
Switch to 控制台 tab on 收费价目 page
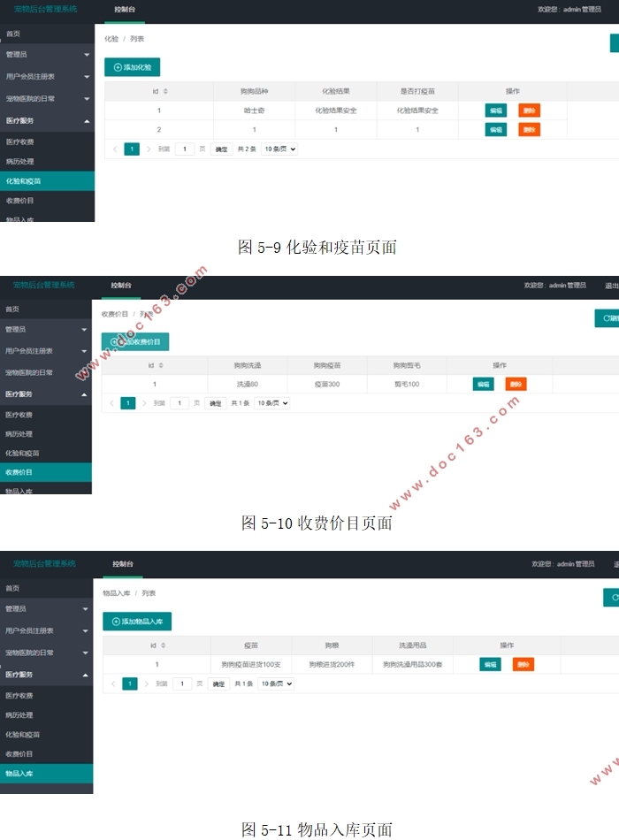pyautogui.click(x=121, y=286)
